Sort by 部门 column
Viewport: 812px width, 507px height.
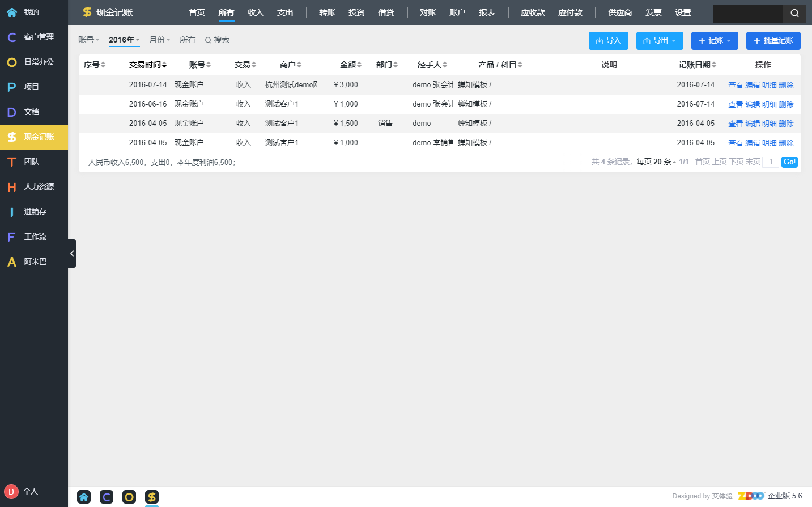tap(387, 65)
